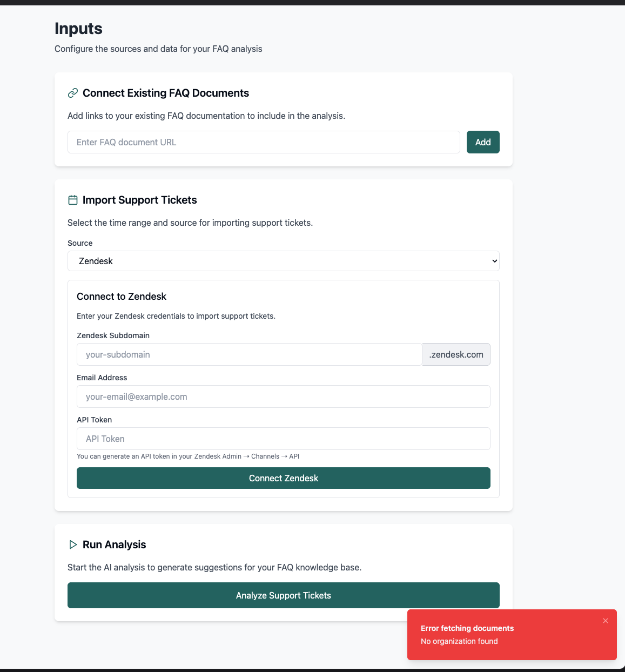The width and height of the screenshot is (625, 672).
Task: Click the 'Error fetching documents' toast message
Action: tap(467, 628)
